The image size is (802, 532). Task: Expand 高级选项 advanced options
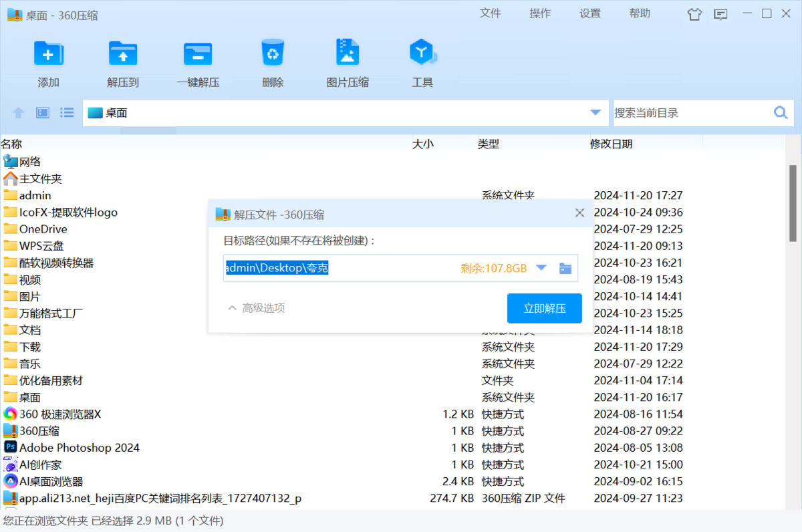pos(257,308)
